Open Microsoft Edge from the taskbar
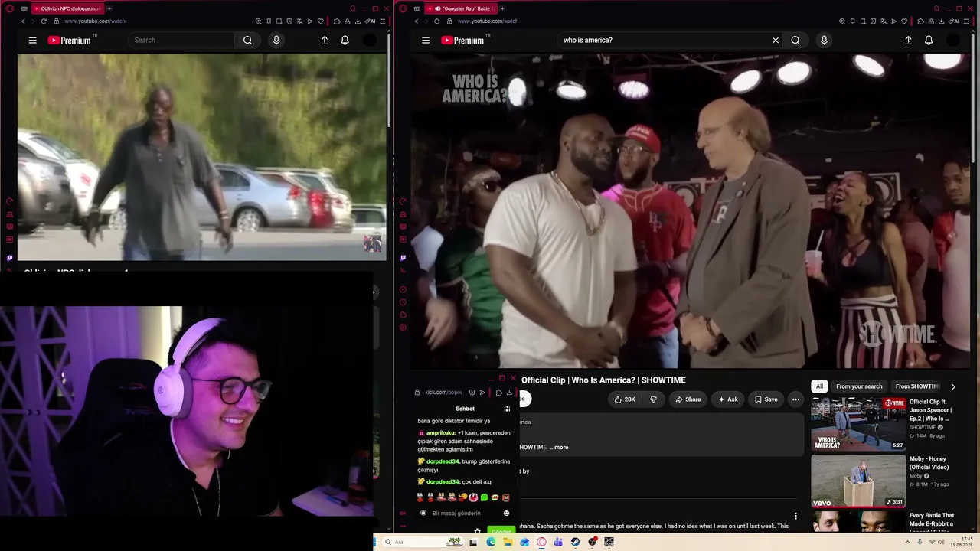Screen dimensions: 980x551 [491, 542]
